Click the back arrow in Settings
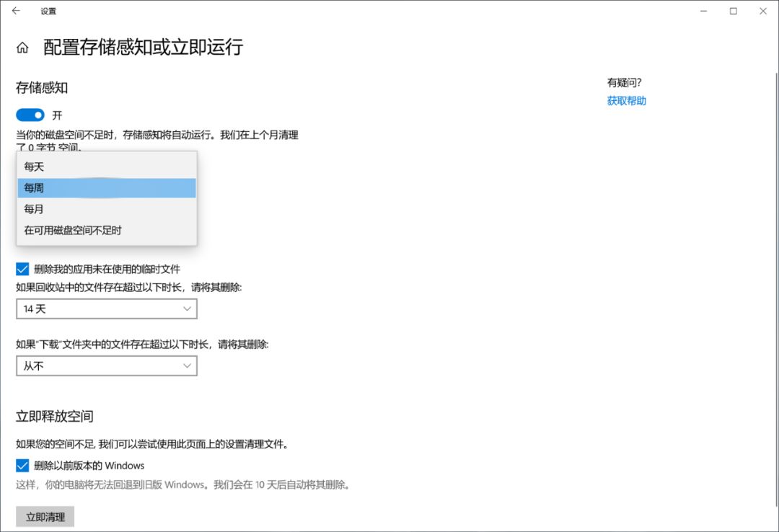The height and width of the screenshot is (532, 779). click(16, 12)
